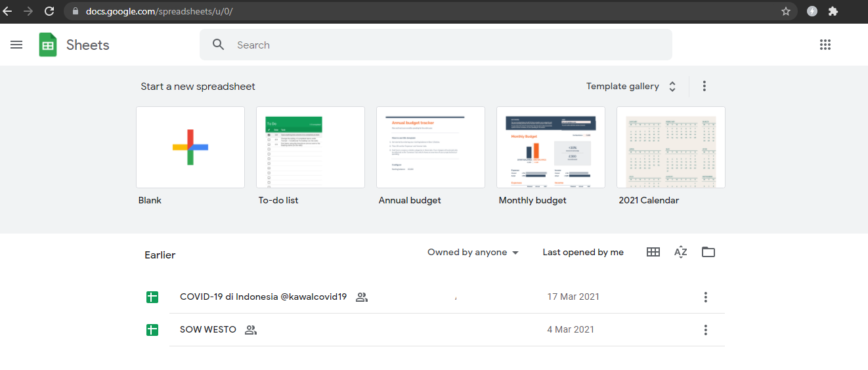Viewport: 868px width, 370px height.
Task: Bookmark this page with the star
Action: (x=786, y=11)
